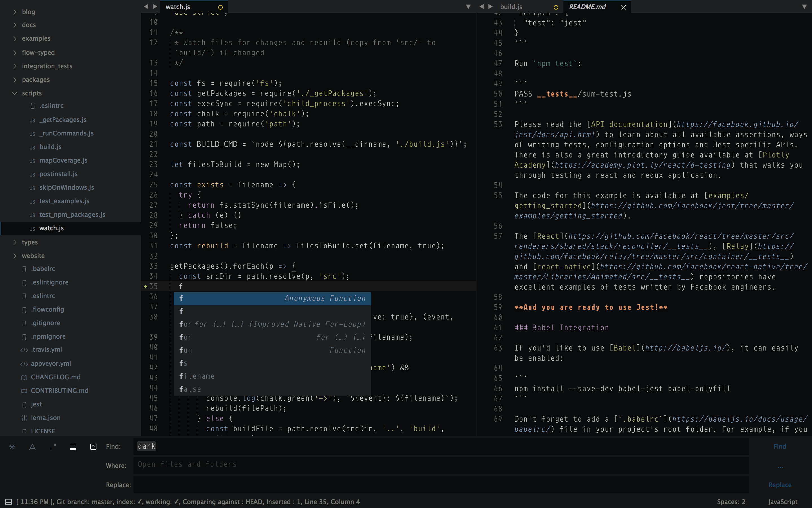Expand the integration_tests folder
This screenshot has height=508, width=812.
[15, 66]
